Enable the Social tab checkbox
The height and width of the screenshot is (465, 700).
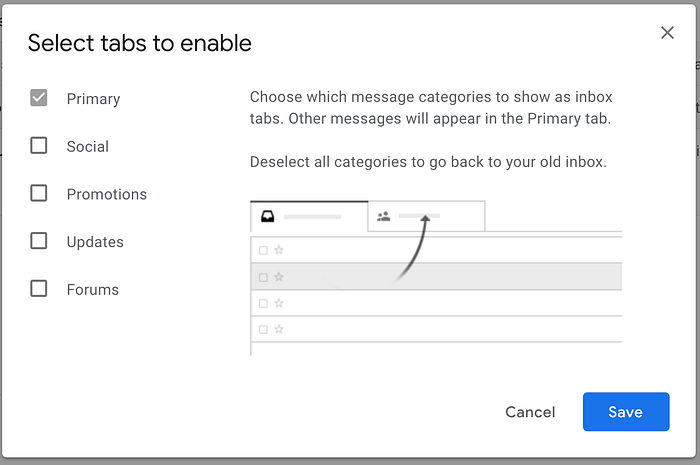39,146
